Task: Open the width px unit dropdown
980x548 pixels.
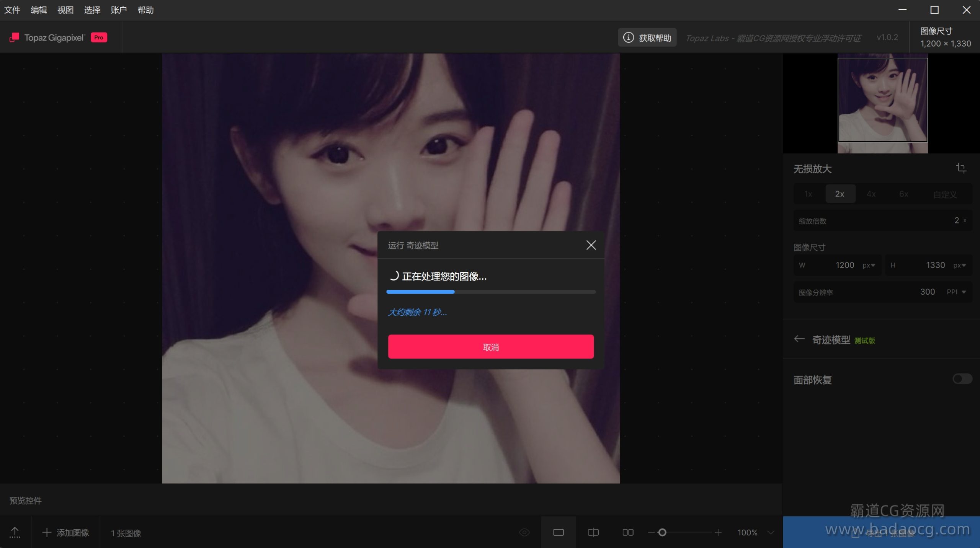Action: 869,265
